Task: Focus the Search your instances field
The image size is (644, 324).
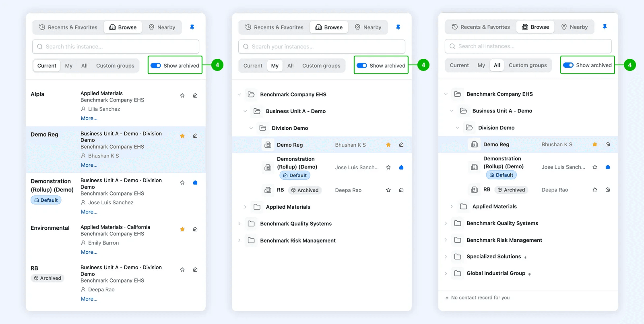Action: (x=322, y=47)
